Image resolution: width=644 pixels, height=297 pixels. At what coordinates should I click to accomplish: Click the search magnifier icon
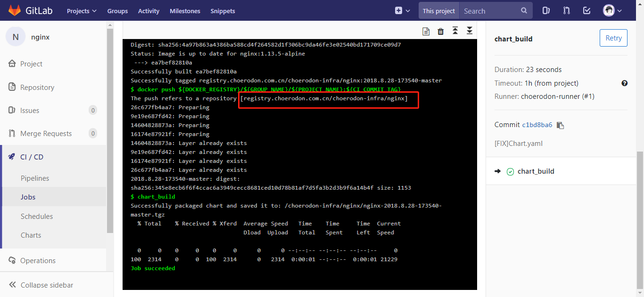[524, 10]
